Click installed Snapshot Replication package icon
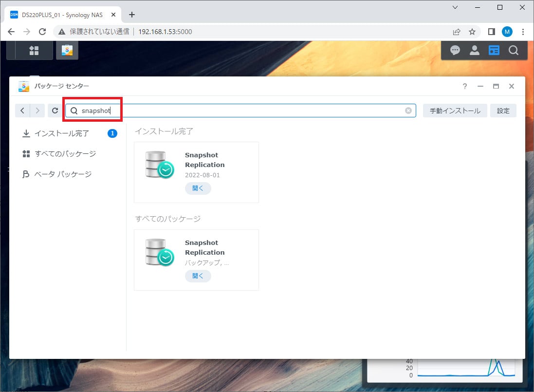The image size is (534, 392). click(159, 165)
